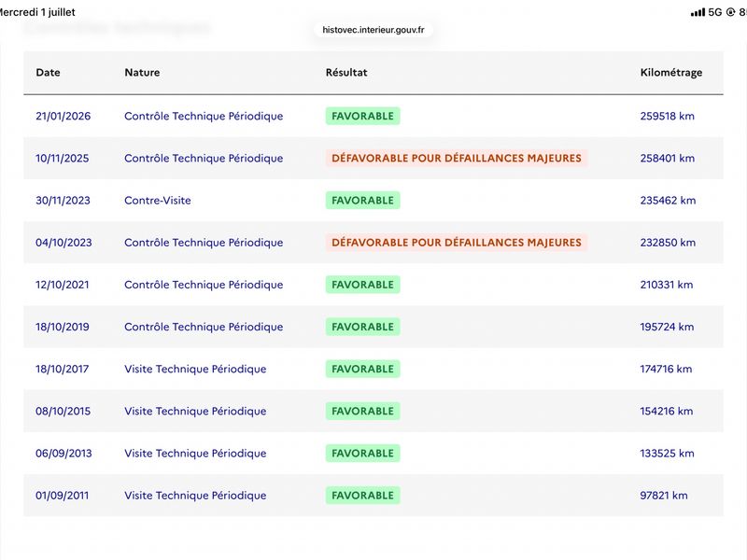
Task: Select the 259518 km mileage value
Action: (667, 116)
